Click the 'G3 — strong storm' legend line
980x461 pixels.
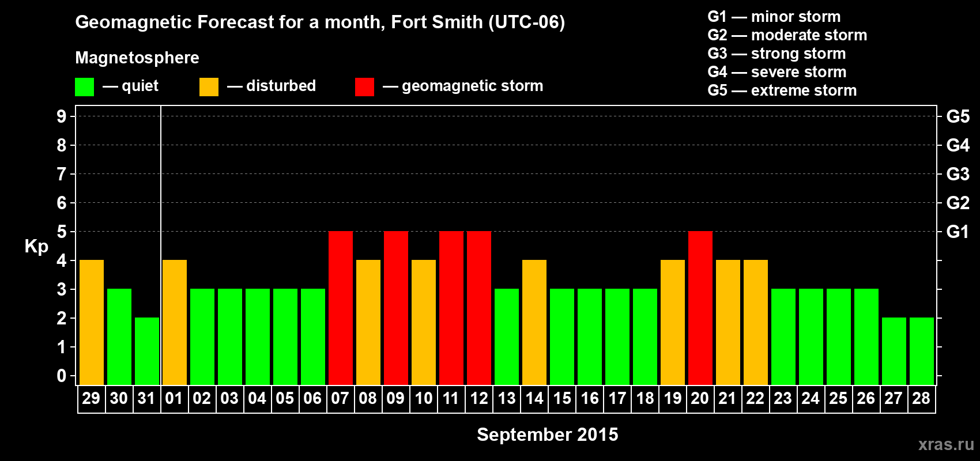(x=777, y=54)
